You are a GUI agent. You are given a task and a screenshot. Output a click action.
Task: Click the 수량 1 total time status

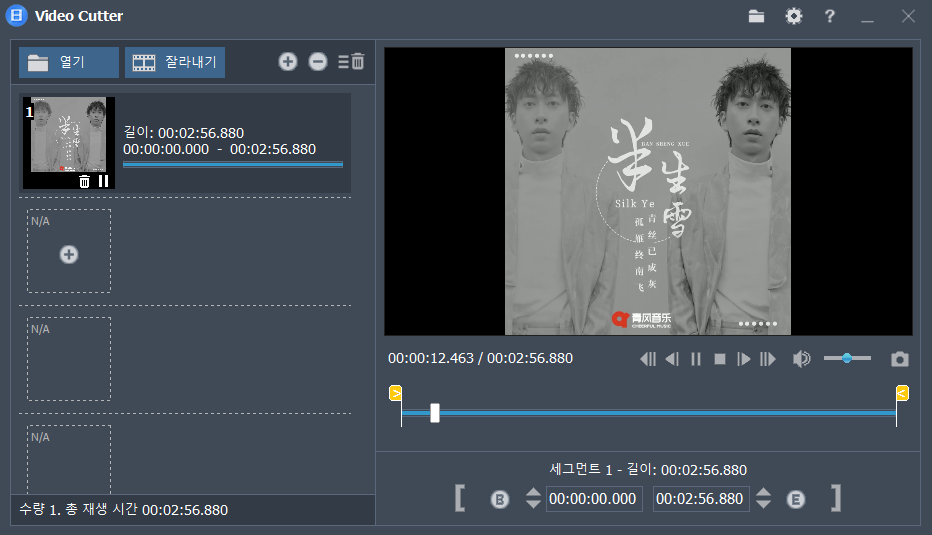click(124, 509)
